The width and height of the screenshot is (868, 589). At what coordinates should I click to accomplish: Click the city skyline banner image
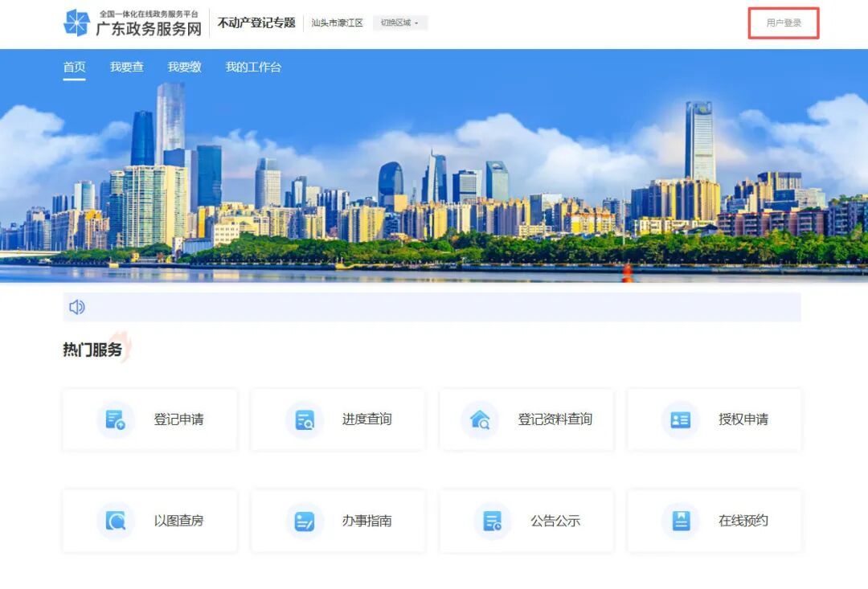click(434, 185)
